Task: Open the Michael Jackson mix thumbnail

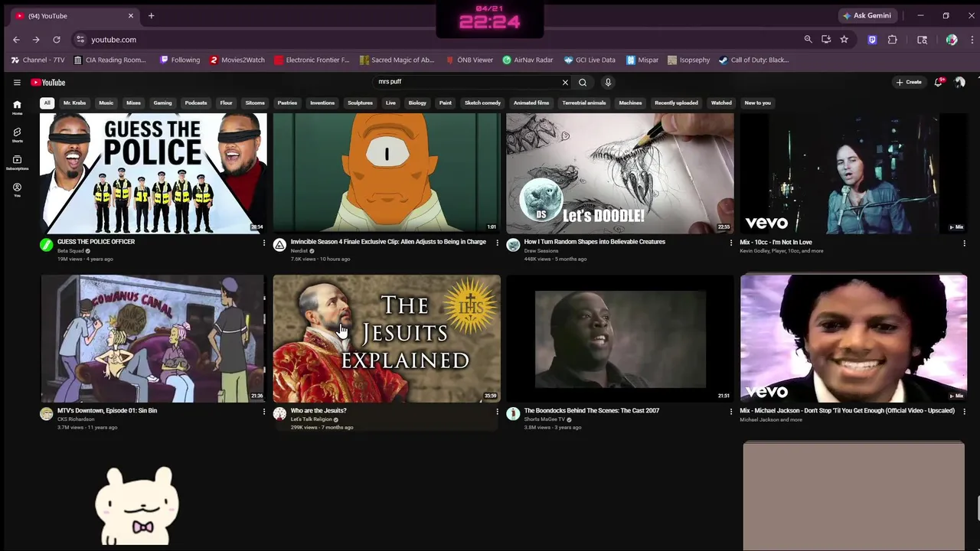Action: pyautogui.click(x=854, y=338)
